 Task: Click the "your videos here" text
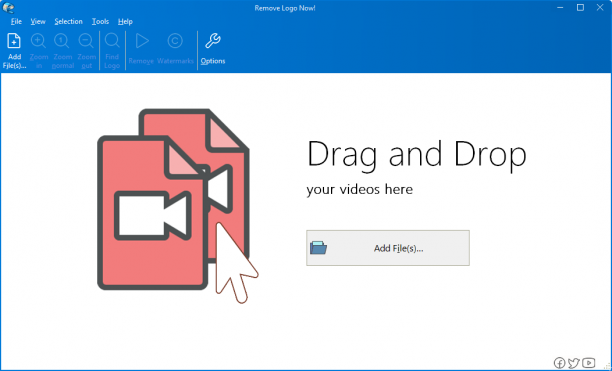click(359, 190)
